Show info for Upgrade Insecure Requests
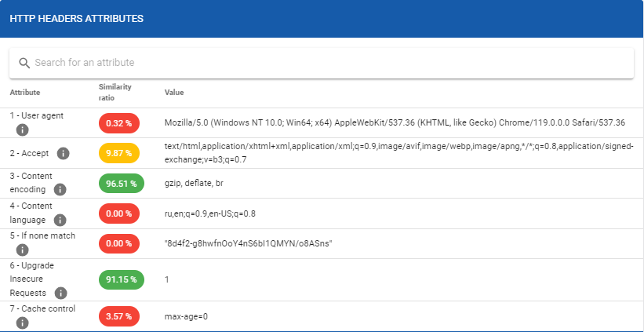 (x=60, y=293)
